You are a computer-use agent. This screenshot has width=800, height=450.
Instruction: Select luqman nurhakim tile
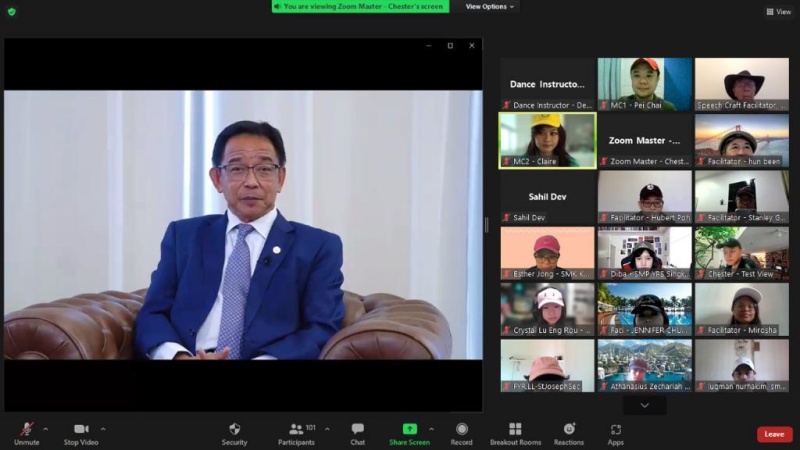[x=742, y=366]
